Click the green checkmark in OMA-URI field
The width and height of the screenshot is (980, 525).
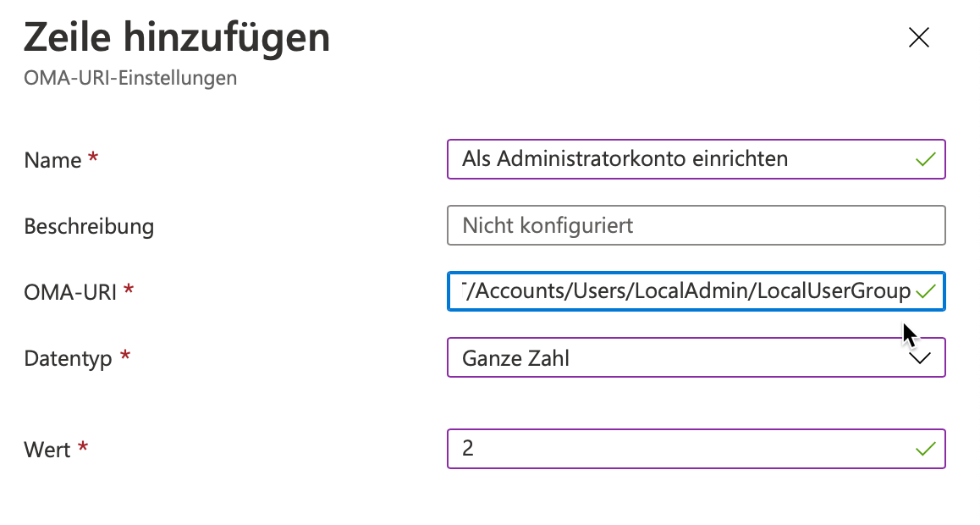[x=926, y=291]
